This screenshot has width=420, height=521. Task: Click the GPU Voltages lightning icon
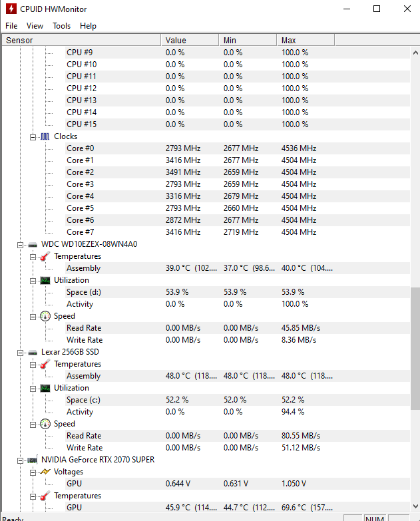(x=45, y=472)
